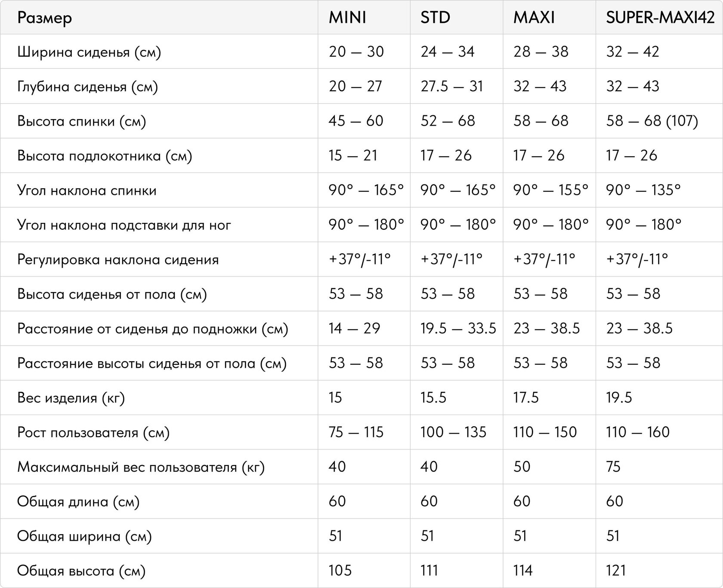The height and width of the screenshot is (588, 723).
Task: Click the SUPER-MAXI42 column header
Action: [660, 18]
